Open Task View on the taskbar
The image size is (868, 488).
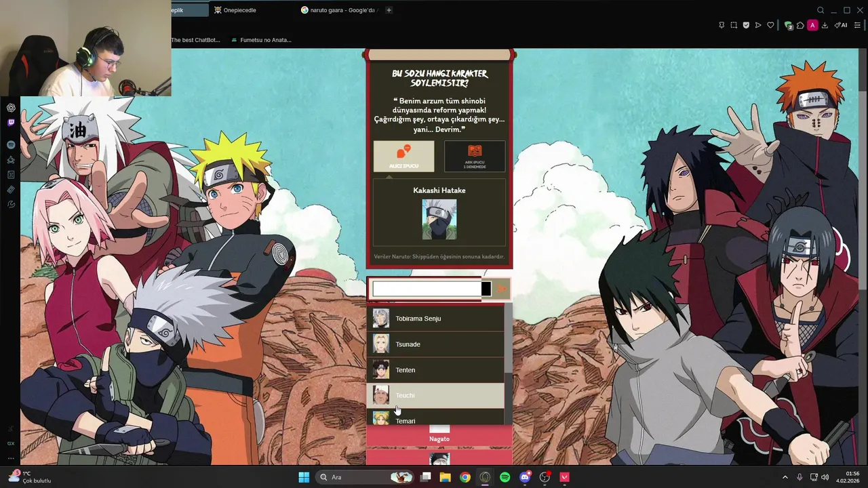pos(425,477)
